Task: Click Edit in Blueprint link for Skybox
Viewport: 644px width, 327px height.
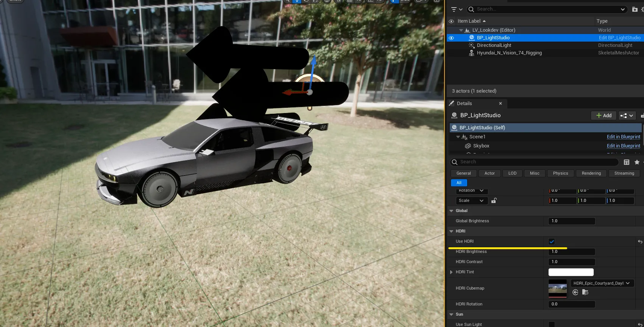Action: tap(624, 146)
